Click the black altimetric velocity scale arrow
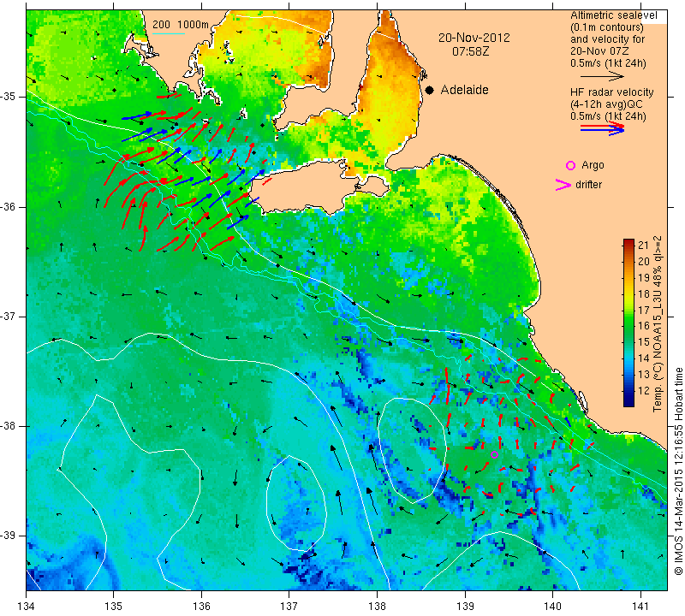Viewport: 685px width, 616px height. point(602,76)
